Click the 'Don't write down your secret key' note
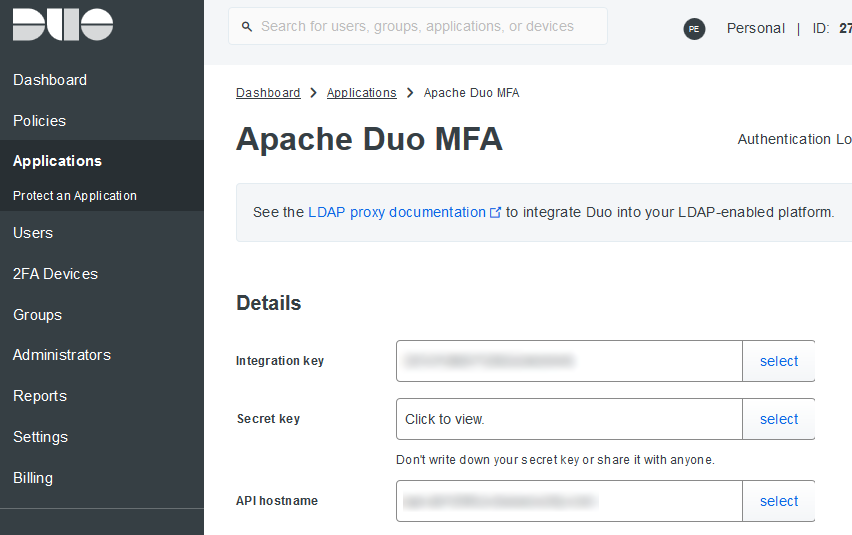This screenshot has height=535, width=852. coord(555,460)
